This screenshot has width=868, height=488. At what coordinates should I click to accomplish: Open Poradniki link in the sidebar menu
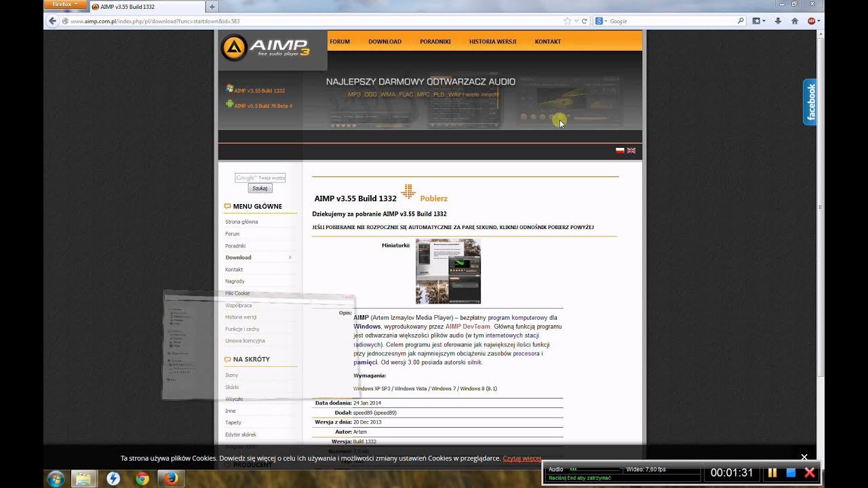pyautogui.click(x=235, y=245)
